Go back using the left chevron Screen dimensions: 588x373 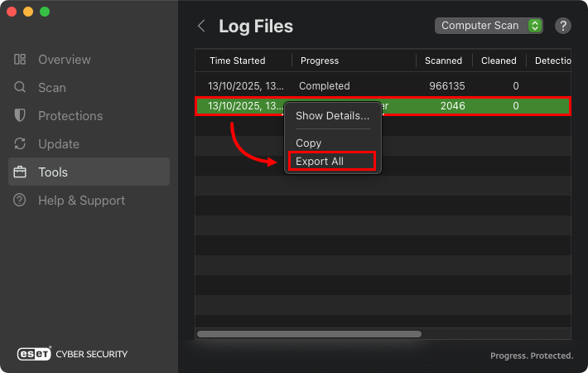click(x=201, y=26)
